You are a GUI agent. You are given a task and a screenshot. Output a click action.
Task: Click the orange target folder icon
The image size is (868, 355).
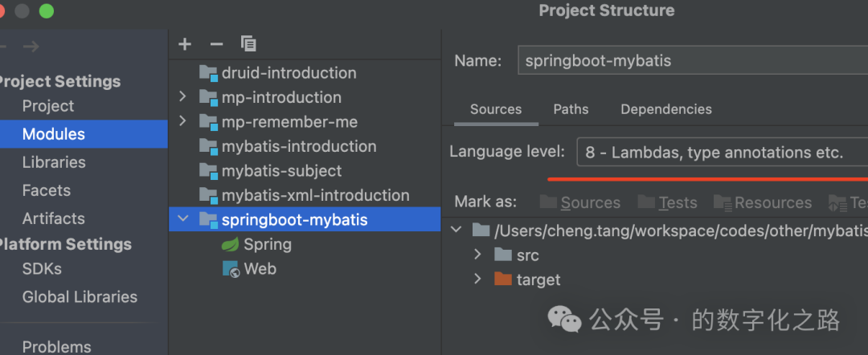pos(503,280)
